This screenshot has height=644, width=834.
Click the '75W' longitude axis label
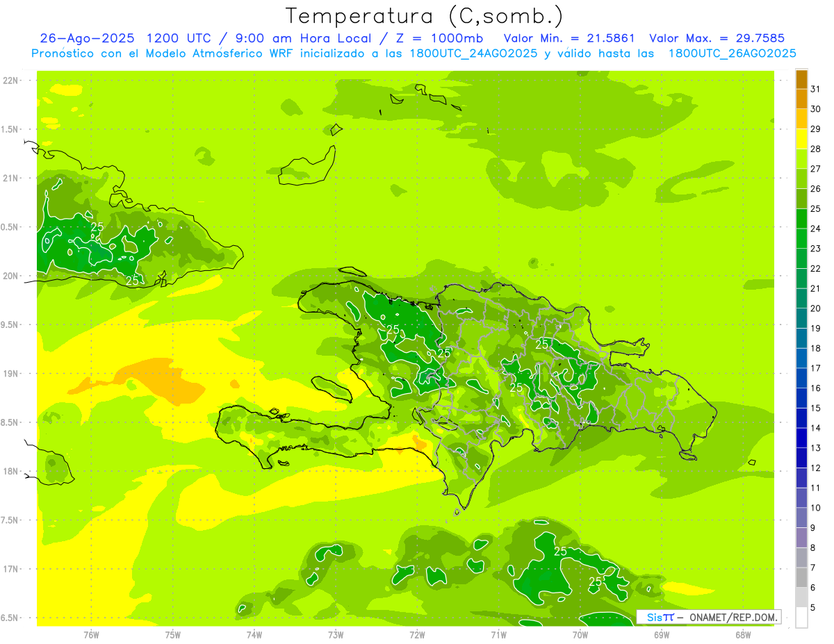pyautogui.click(x=173, y=634)
